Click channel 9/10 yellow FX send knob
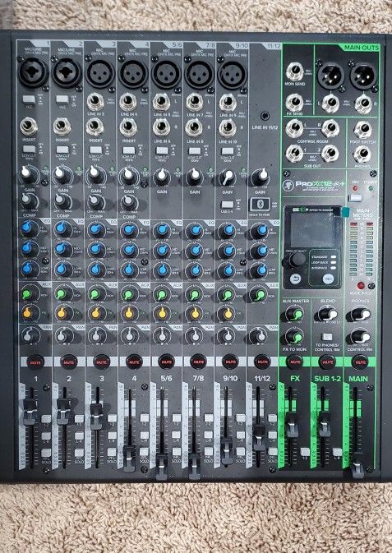Viewport: 392px width, 553px height. click(x=228, y=313)
